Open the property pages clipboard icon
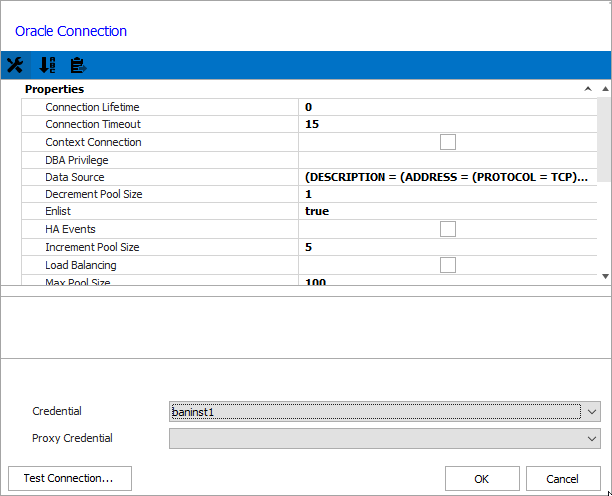612x496 pixels. coord(78,65)
